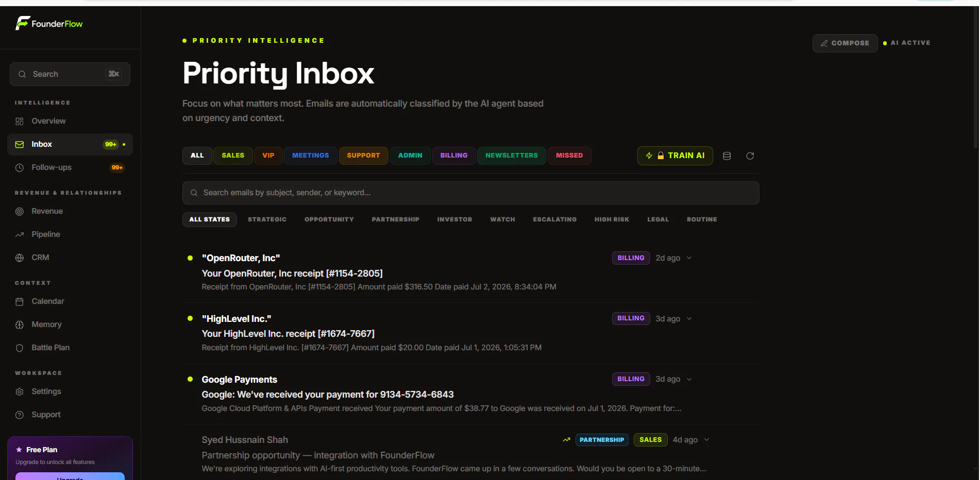The height and width of the screenshot is (480, 980).
Task: Open the Overview grid icon
Action: tap(20, 121)
